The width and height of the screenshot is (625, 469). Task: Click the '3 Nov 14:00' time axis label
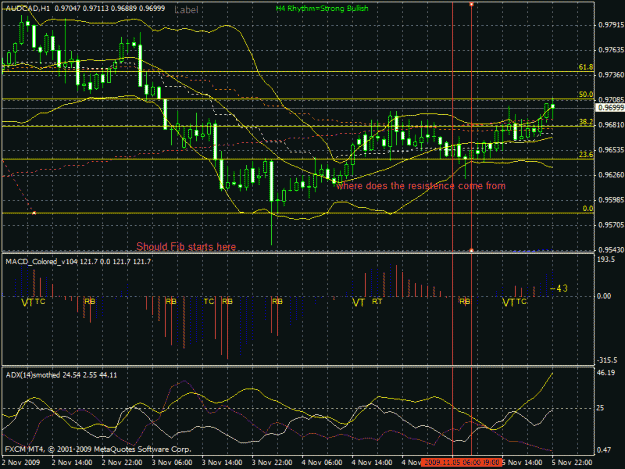[x=222, y=462]
